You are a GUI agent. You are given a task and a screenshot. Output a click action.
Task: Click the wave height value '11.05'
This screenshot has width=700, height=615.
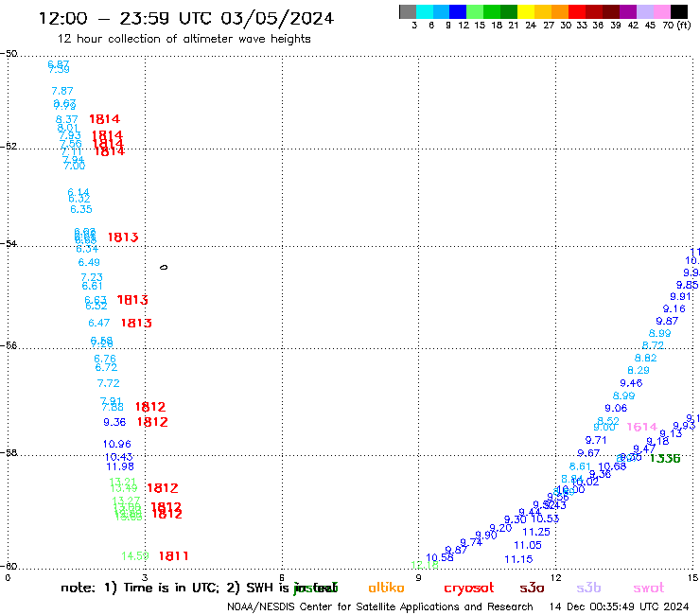point(528,545)
